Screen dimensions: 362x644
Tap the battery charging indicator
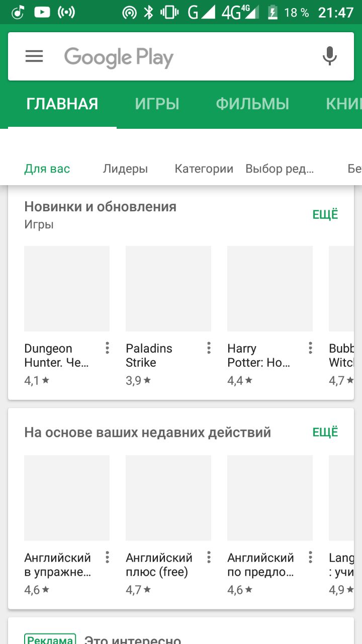tap(273, 12)
